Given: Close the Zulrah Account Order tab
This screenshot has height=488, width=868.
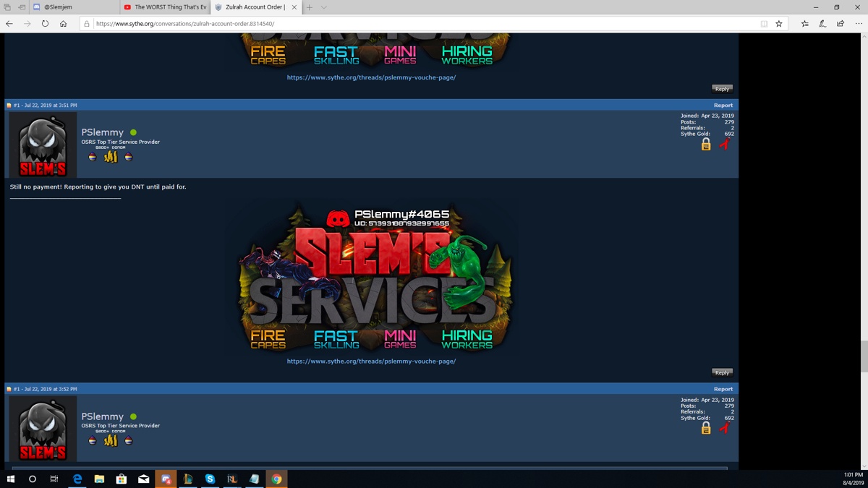Looking at the screenshot, I should tap(294, 7).
